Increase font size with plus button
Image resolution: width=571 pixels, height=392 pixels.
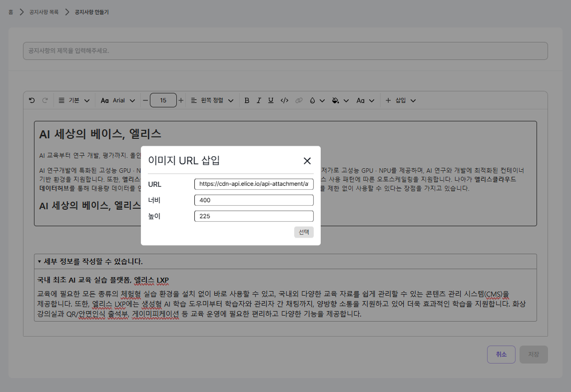point(181,100)
